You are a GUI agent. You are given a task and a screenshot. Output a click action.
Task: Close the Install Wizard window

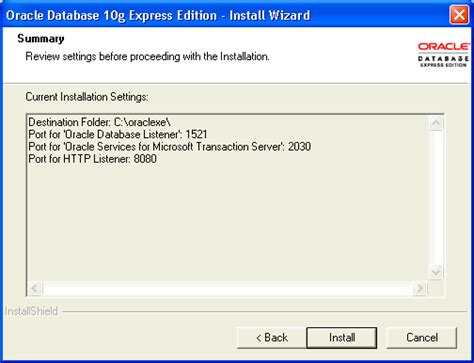459,15
